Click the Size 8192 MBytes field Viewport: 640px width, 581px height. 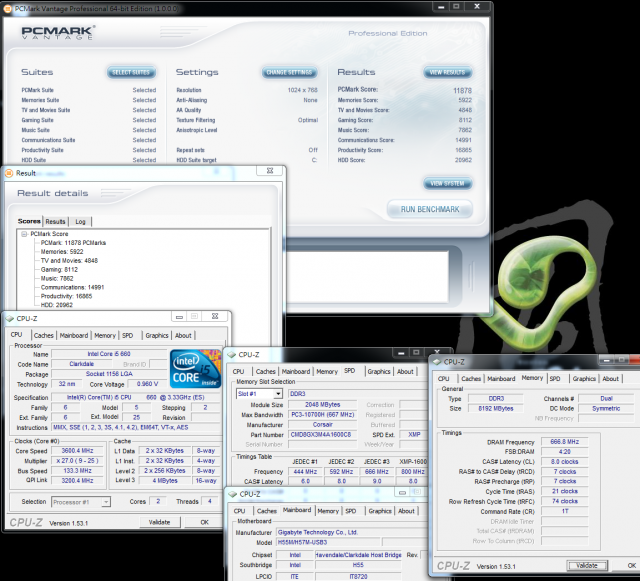(x=496, y=408)
